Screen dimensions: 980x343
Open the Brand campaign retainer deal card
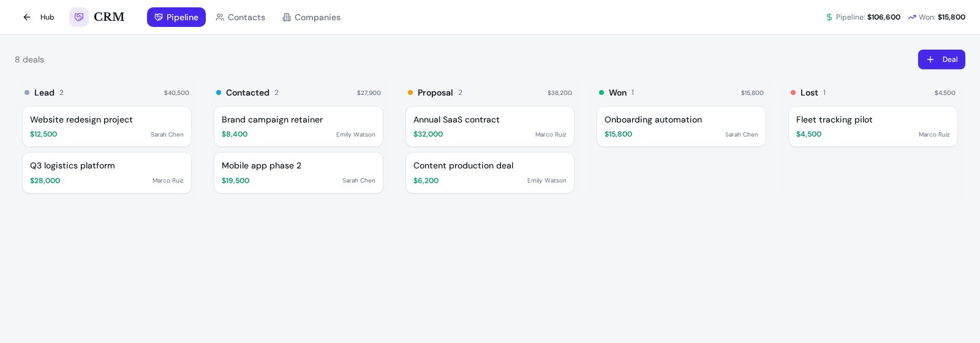[298, 127]
